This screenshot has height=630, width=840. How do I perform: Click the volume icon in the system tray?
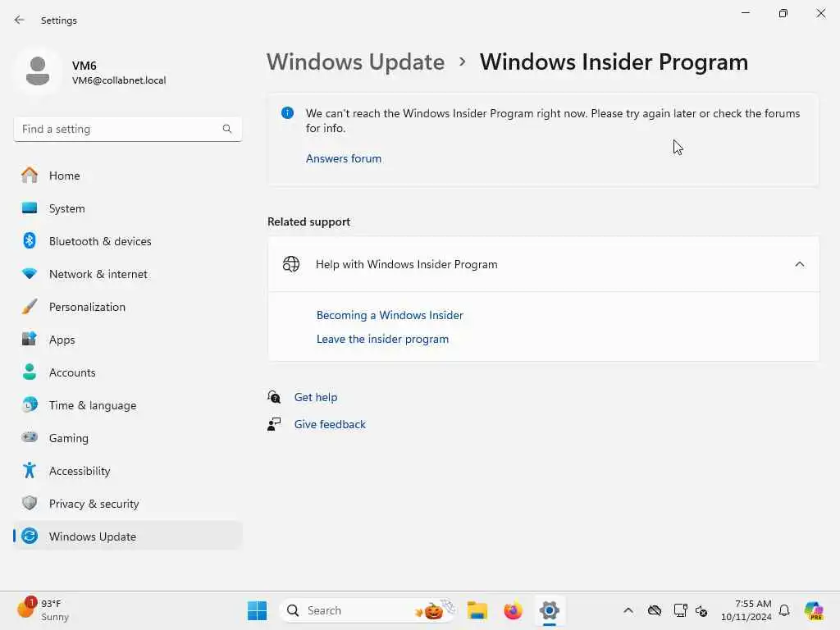point(702,610)
